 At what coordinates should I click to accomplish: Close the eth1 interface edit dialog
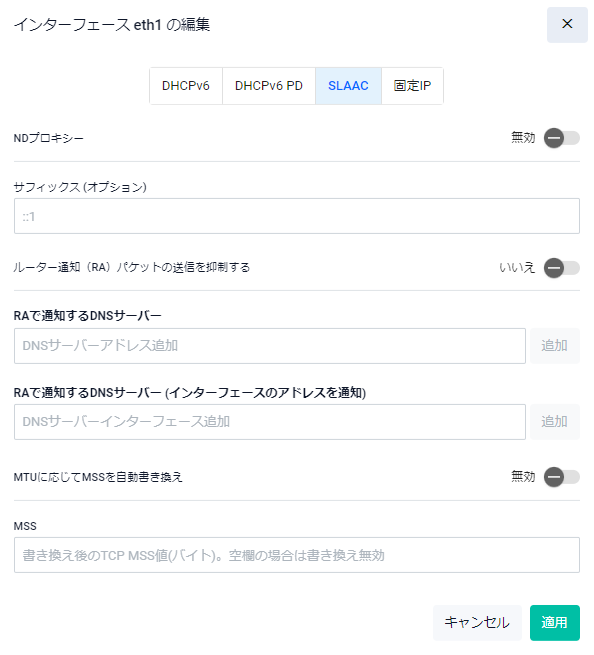click(x=567, y=24)
